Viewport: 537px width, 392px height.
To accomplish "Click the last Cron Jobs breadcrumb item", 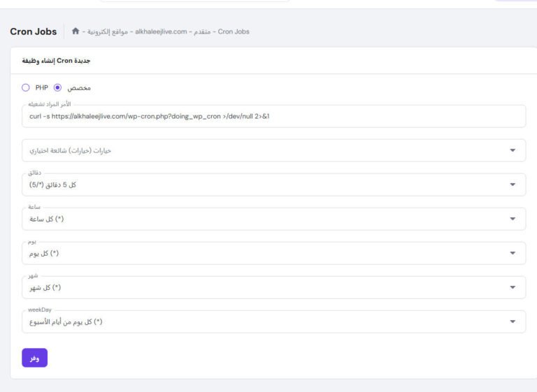I will coord(234,31).
